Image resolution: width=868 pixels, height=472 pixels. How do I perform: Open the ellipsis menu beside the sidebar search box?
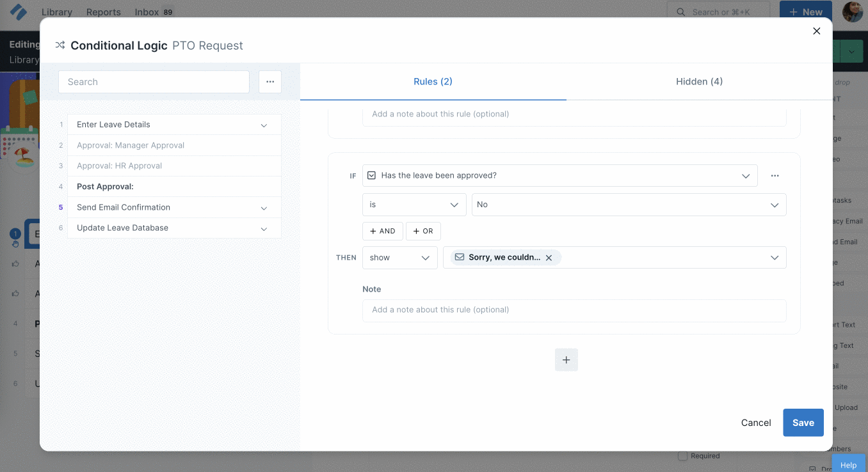coord(269,82)
